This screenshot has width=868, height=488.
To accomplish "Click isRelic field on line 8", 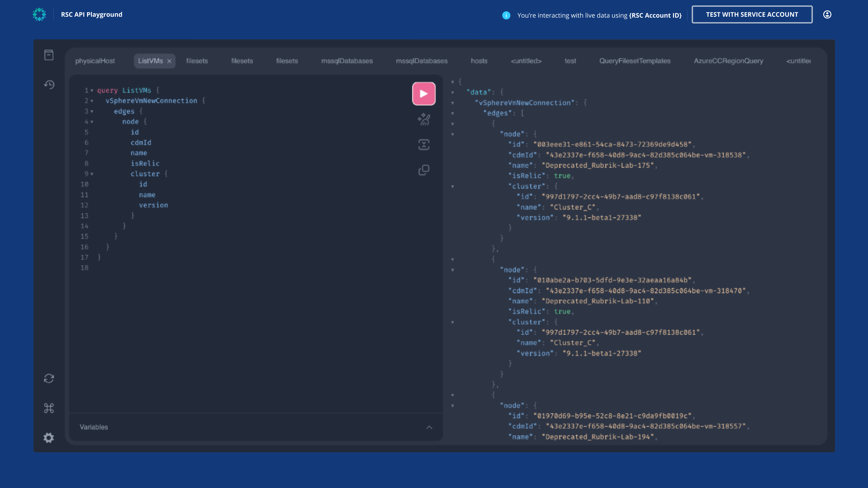I will (145, 163).
